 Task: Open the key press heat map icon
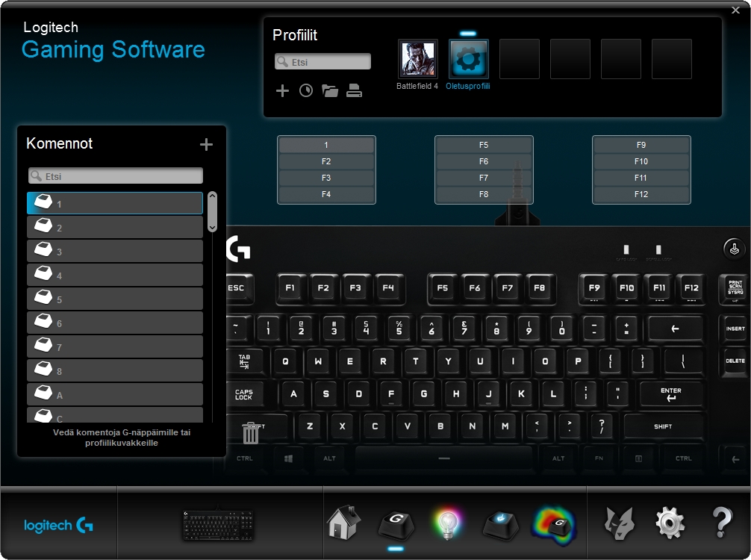tap(554, 526)
